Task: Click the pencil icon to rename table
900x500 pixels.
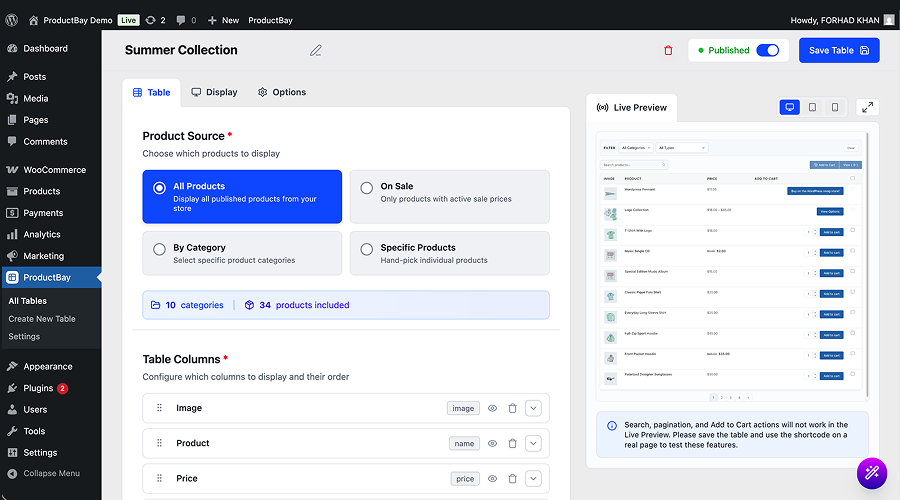Action: (x=316, y=50)
